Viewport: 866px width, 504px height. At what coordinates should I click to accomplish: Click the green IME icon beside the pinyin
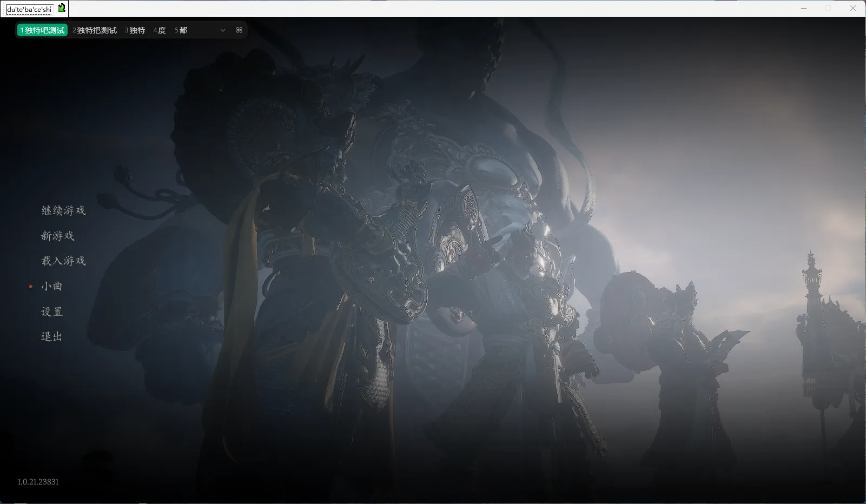click(62, 8)
